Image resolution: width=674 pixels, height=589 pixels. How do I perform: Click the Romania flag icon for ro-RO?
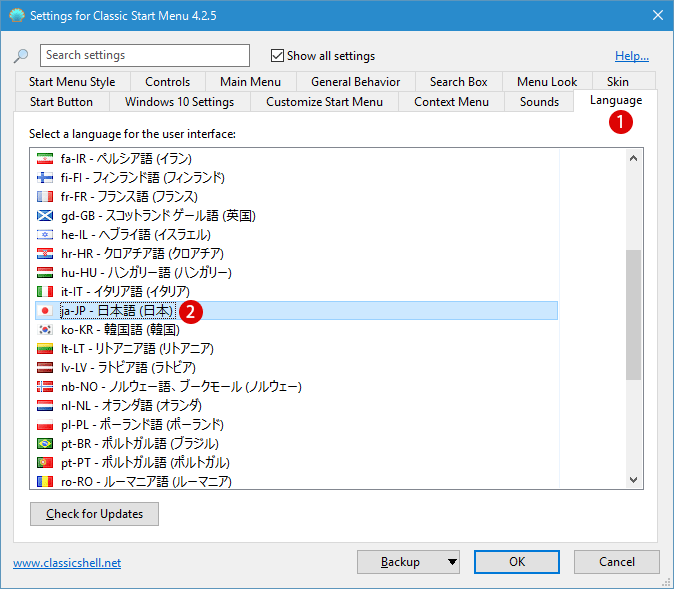pos(45,482)
